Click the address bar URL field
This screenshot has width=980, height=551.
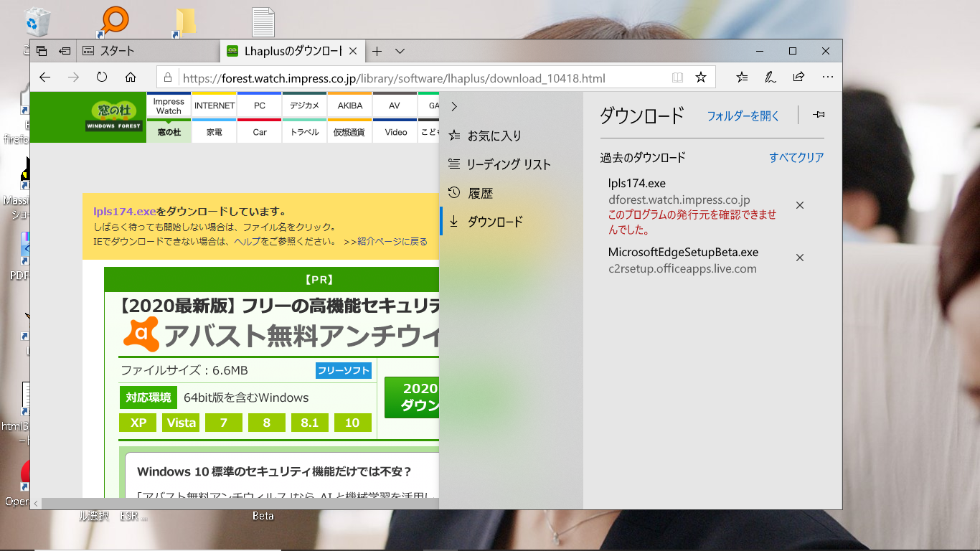pyautogui.click(x=423, y=78)
